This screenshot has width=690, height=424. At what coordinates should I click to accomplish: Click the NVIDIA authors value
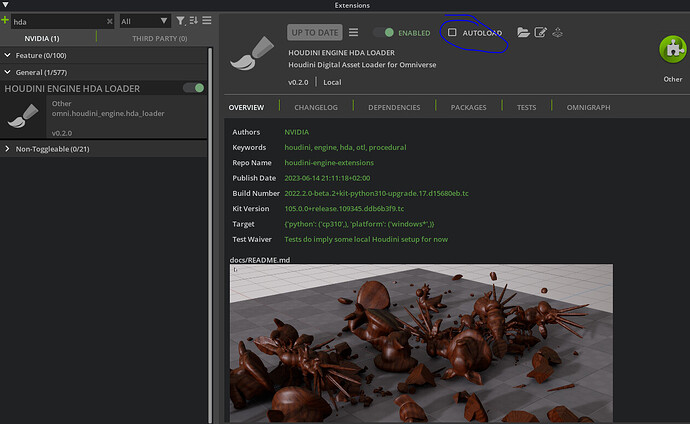pos(297,132)
